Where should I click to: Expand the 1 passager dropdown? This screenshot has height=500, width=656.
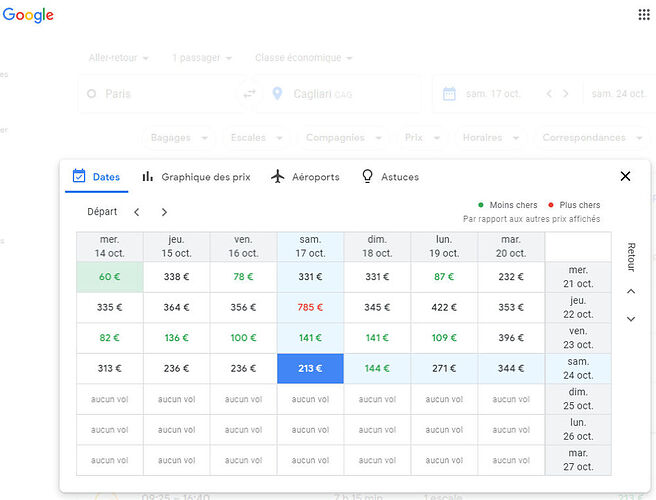click(202, 58)
